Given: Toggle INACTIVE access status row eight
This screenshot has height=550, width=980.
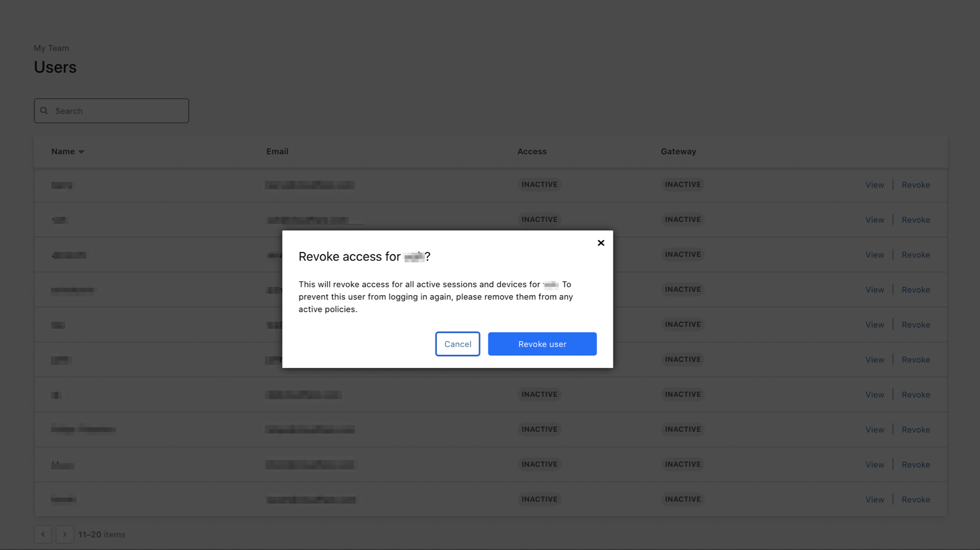Looking at the screenshot, I should click(x=539, y=429).
